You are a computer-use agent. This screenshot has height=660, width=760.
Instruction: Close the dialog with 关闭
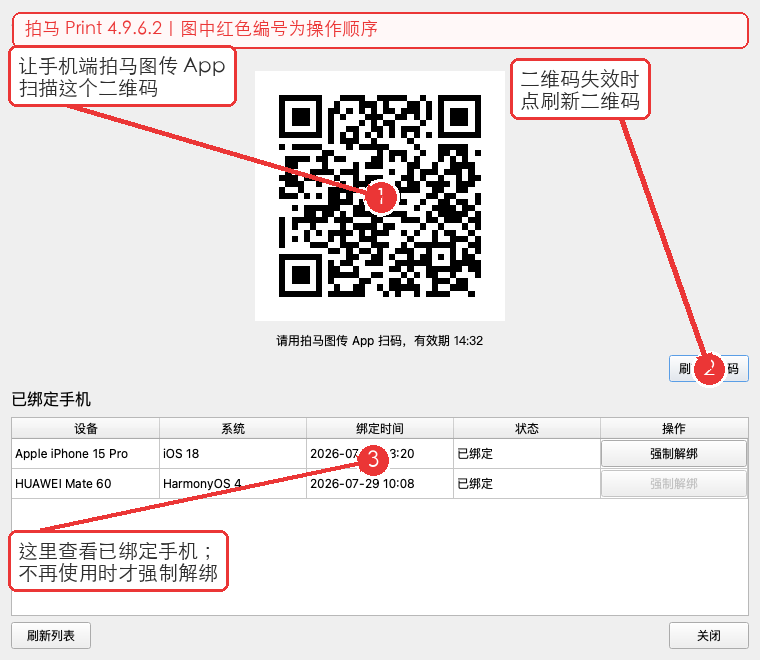709,635
